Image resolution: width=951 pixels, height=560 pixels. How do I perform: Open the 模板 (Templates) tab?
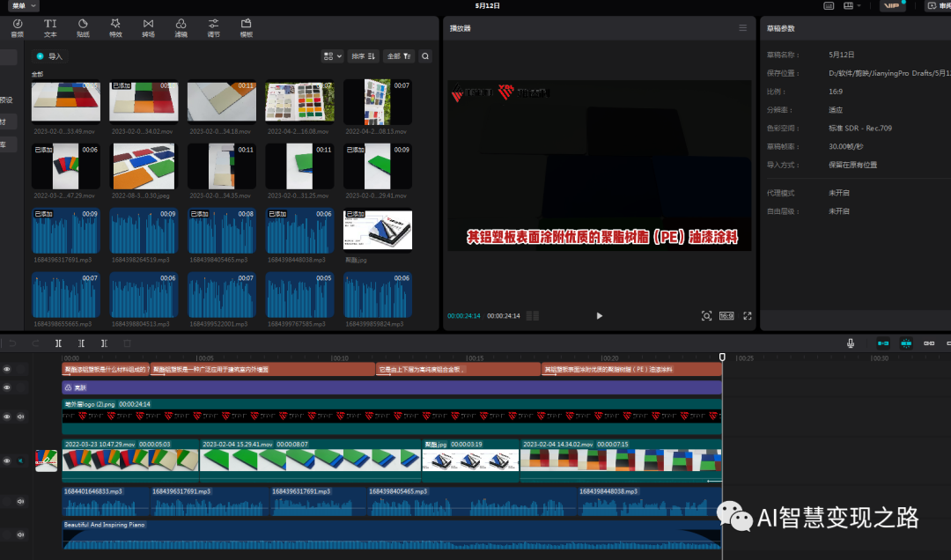point(247,28)
